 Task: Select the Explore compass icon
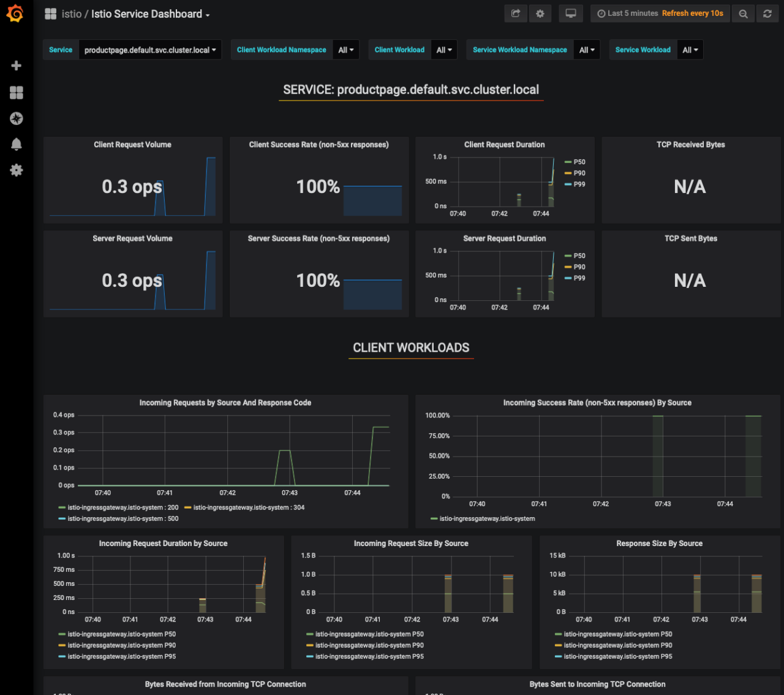(x=16, y=118)
